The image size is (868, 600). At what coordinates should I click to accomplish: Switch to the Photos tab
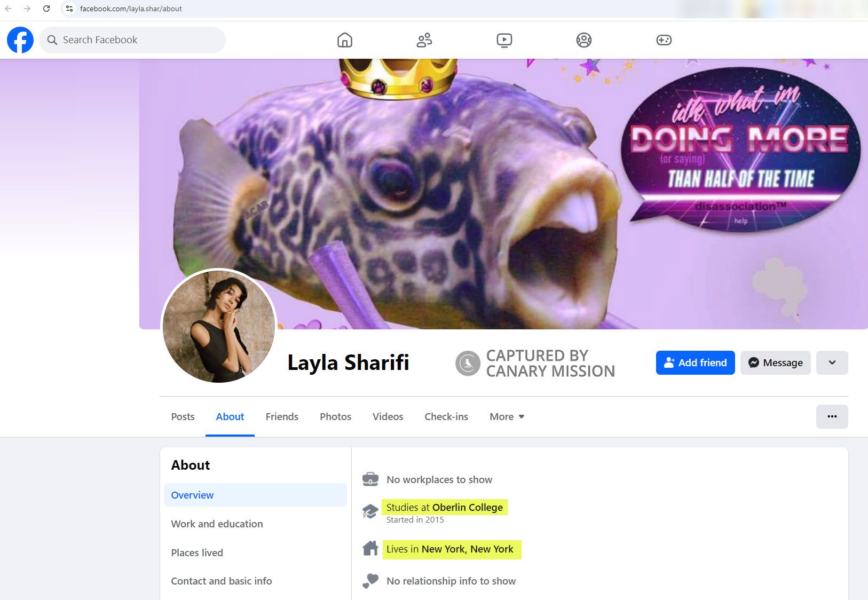335,416
